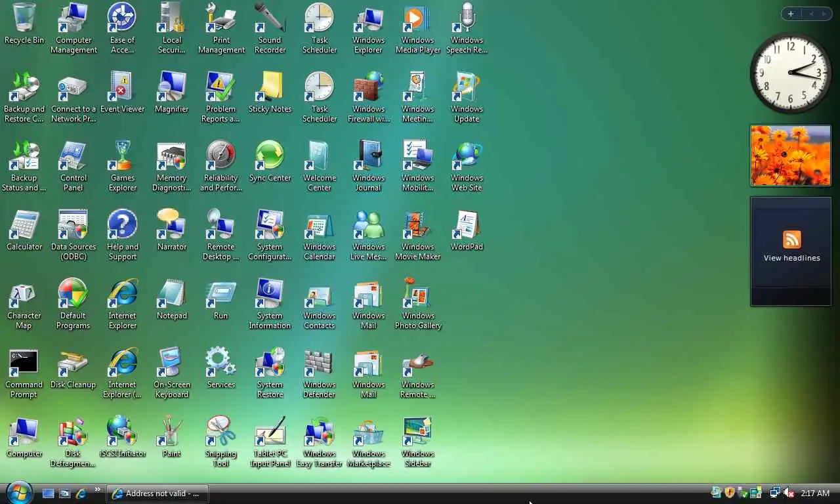Image resolution: width=840 pixels, height=504 pixels.
Task: Select the Sync Center icon
Action: (270, 161)
